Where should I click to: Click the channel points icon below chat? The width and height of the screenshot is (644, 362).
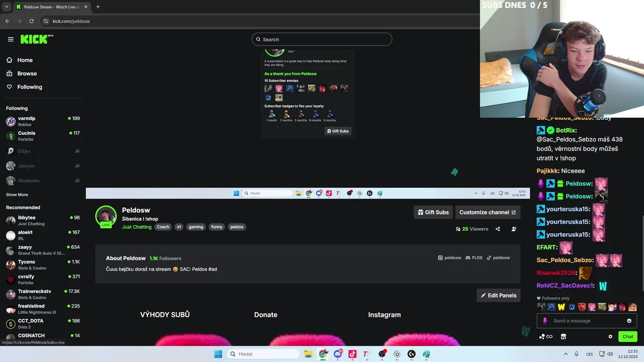click(545, 336)
